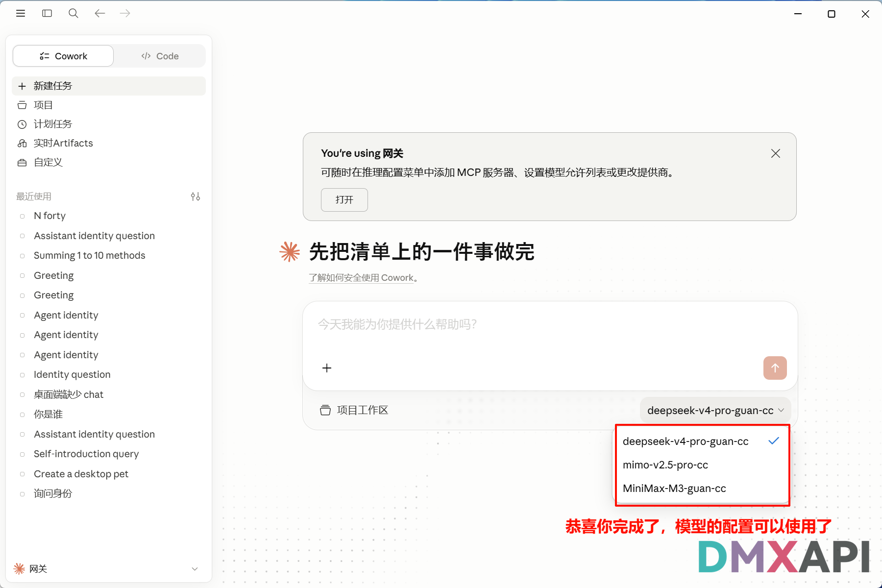Open 计划任务 scheduled tasks
This screenshot has height=588, width=882.
click(x=109, y=124)
